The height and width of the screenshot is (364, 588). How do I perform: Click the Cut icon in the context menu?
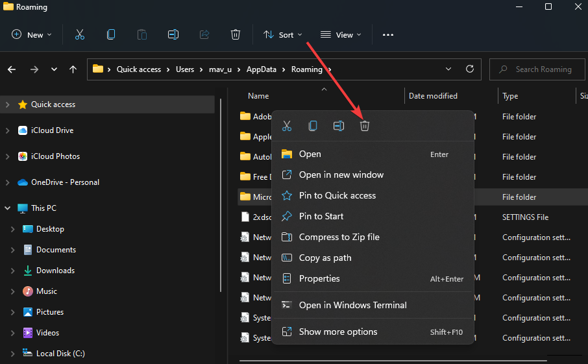coord(286,126)
